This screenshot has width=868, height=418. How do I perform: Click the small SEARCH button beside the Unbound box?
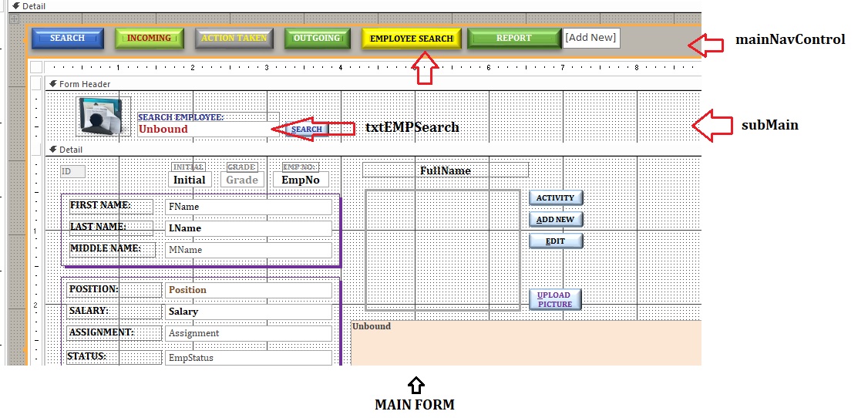[307, 129]
